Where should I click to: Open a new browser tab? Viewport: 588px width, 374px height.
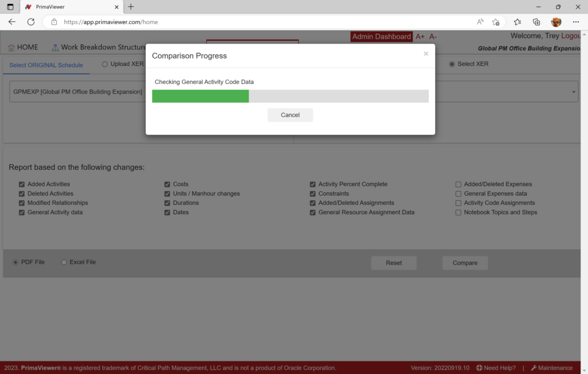click(131, 7)
